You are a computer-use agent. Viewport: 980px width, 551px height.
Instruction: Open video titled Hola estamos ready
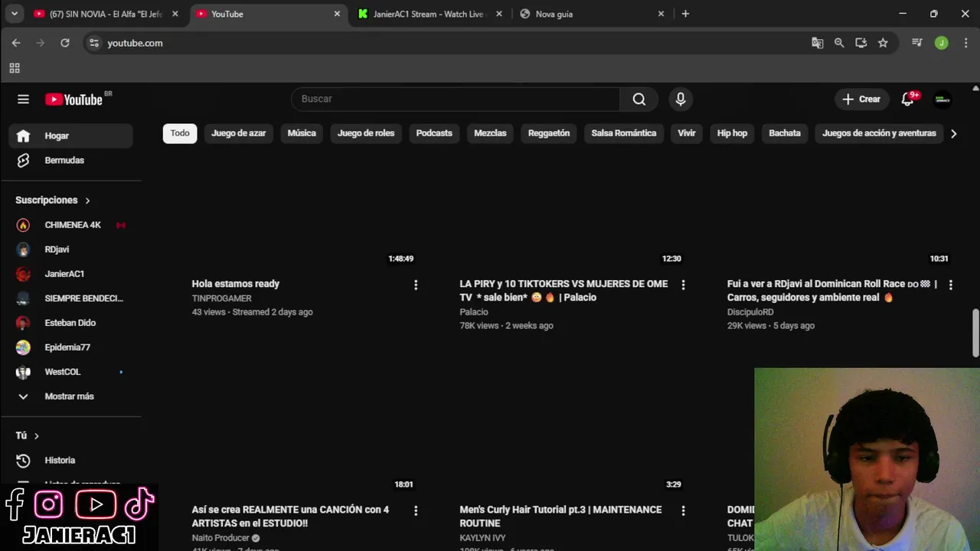coord(236,284)
